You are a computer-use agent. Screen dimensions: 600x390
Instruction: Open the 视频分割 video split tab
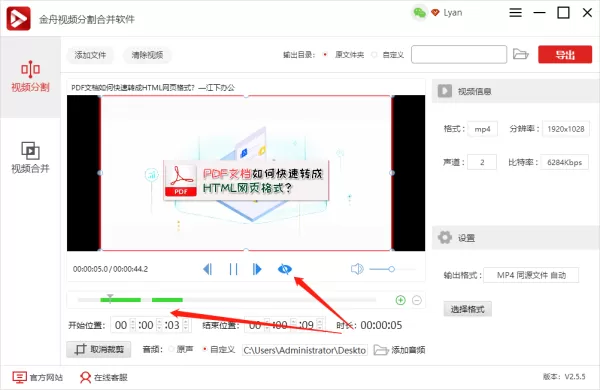pos(30,77)
